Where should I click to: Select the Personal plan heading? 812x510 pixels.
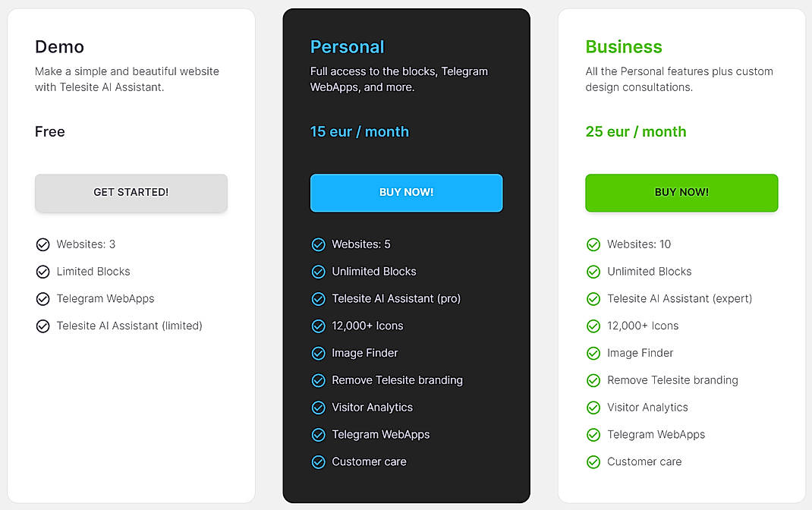coord(348,47)
